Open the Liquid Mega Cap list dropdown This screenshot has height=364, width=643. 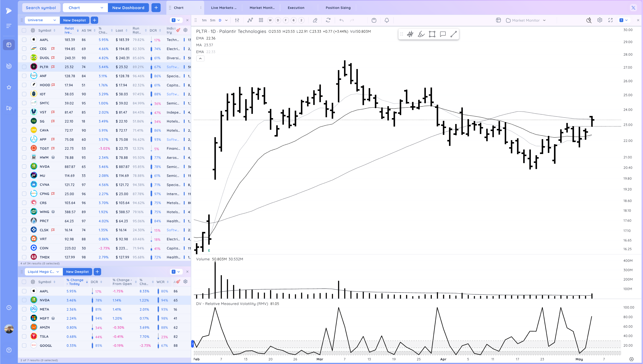tap(44, 272)
